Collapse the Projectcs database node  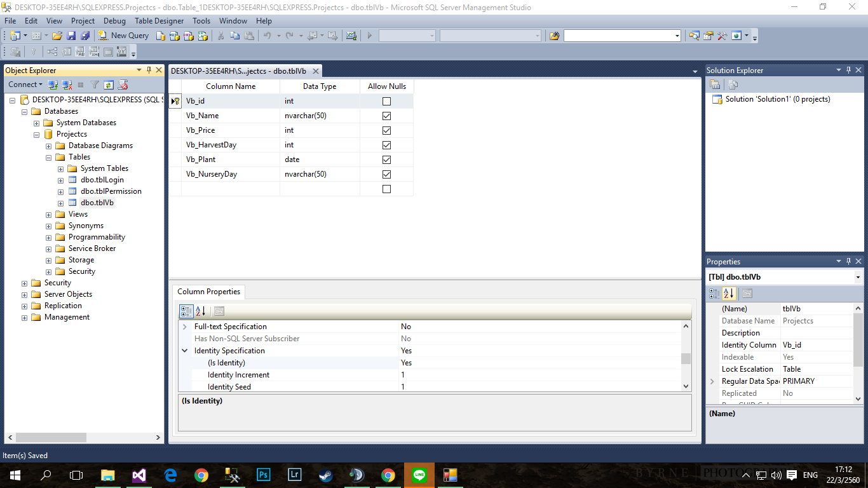tap(37, 134)
